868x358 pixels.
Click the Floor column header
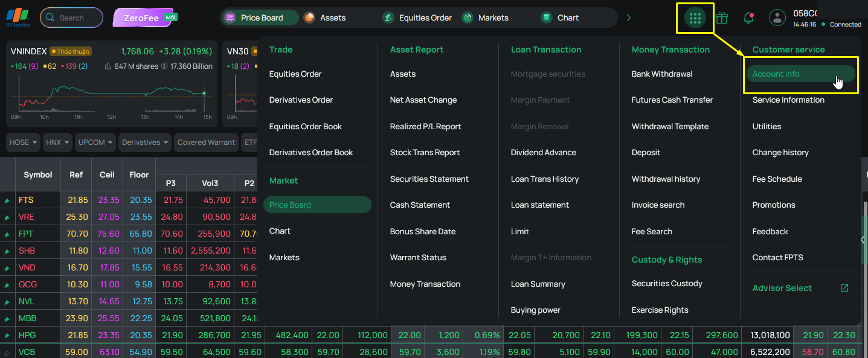click(x=139, y=175)
